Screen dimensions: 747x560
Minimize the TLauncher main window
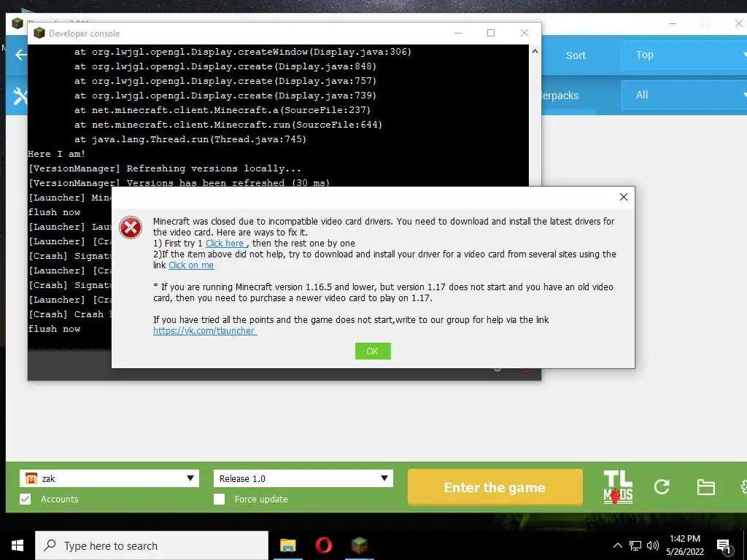click(x=672, y=23)
